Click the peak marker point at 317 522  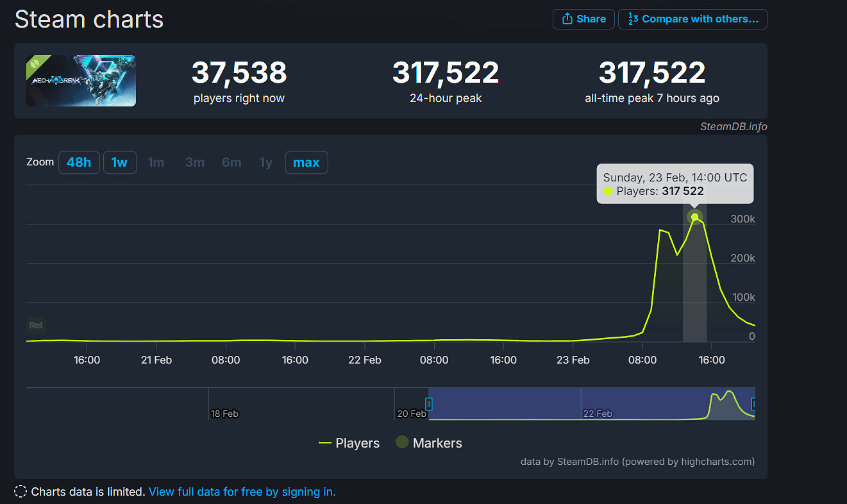point(694,217)
